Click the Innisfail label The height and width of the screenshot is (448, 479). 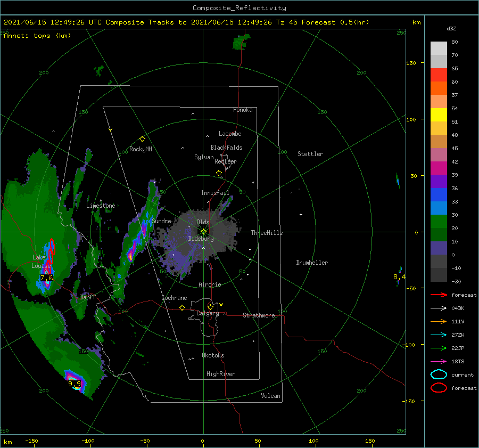tap(215, 193)
